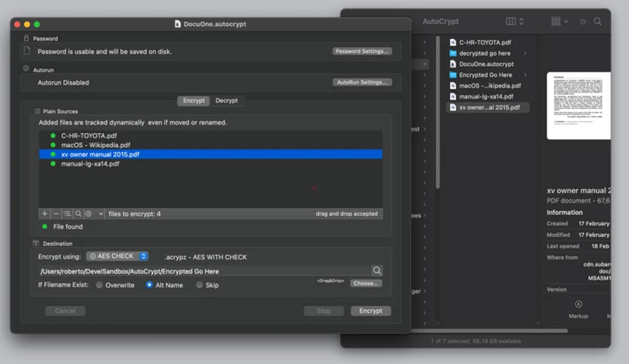Click the Encrypt button at bottom

coord(371,311)
